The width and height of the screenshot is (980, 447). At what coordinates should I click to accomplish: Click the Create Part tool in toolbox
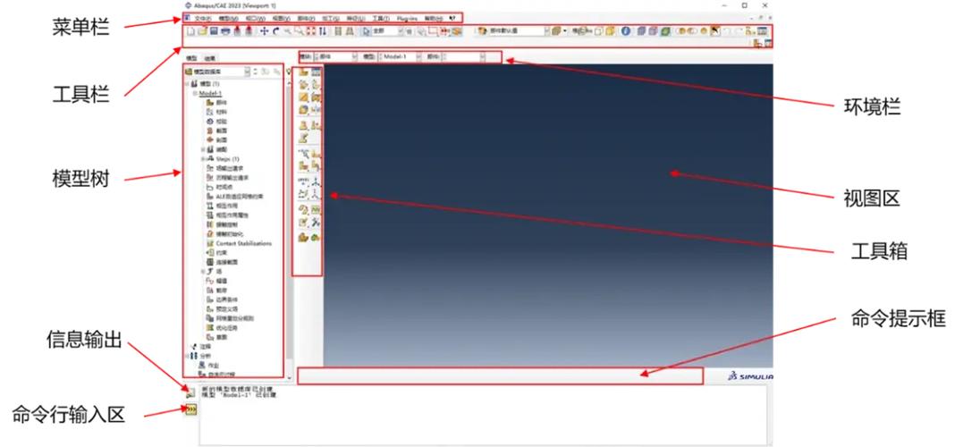click(304, 72)
